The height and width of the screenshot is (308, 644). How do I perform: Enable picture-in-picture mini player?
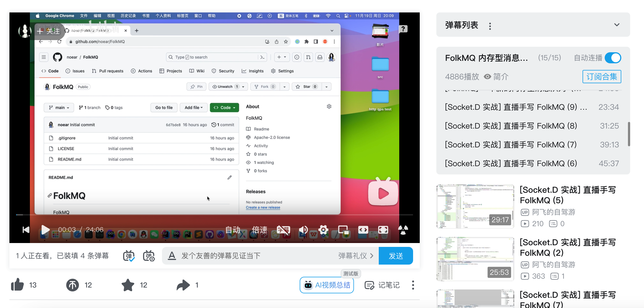tap(343, 230)
